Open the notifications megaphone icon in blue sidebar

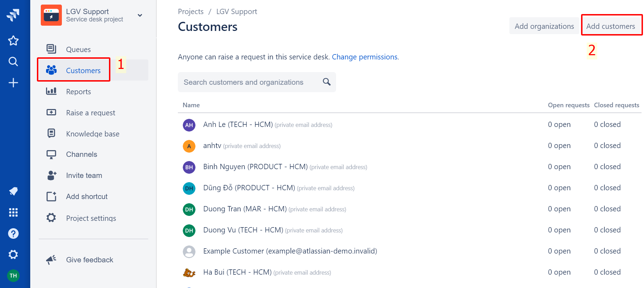(x=13, y=191)
